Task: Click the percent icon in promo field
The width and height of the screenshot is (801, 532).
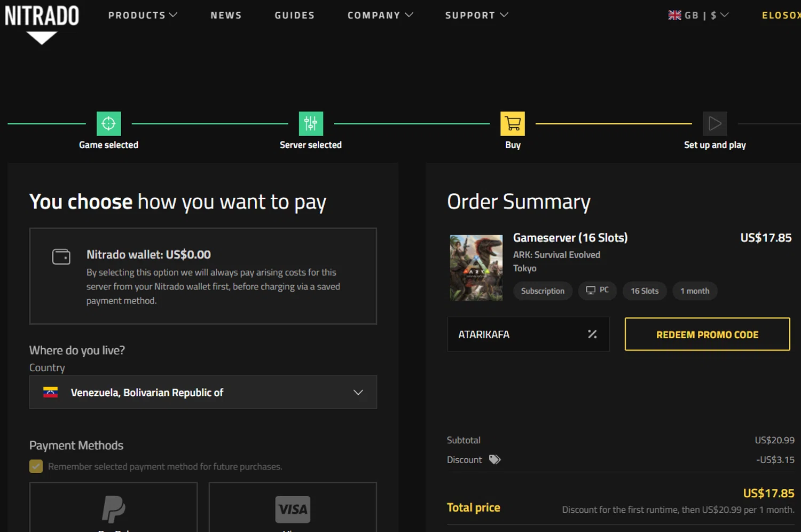Action: [592, 334]
